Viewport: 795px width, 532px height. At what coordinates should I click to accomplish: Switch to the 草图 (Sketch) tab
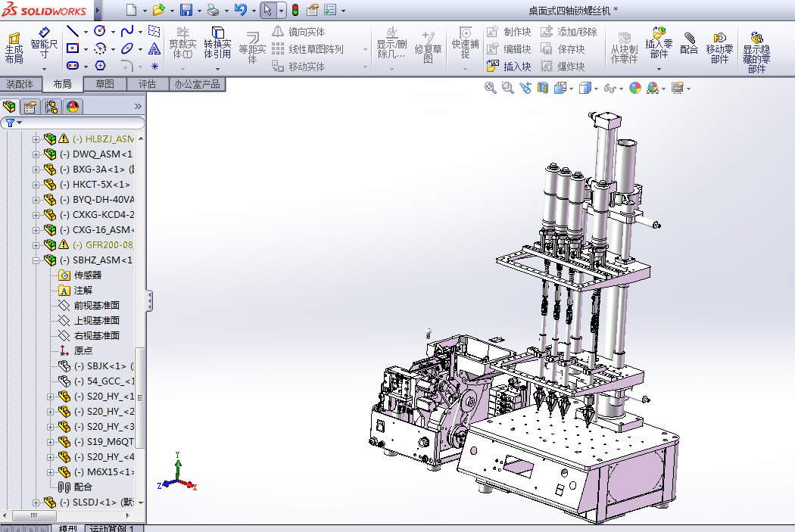(104, 84)
